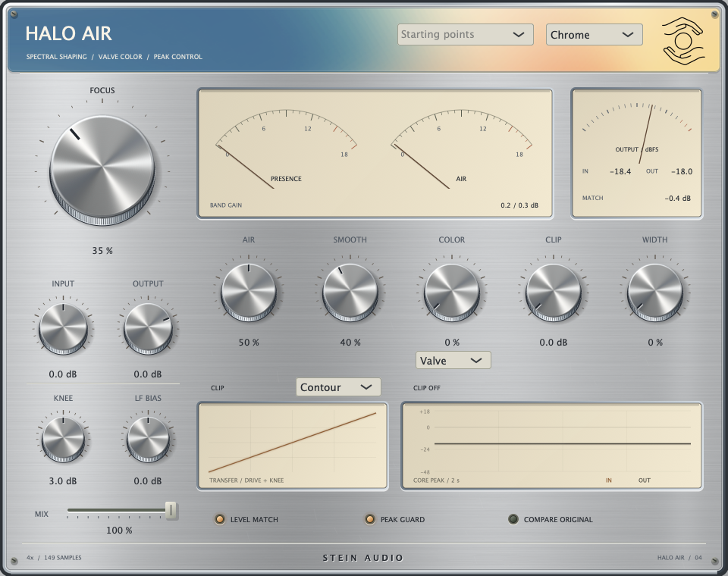Click the STEIN AUDIO brand label
Image resolution: width=728 pixels, height=576 pixels.
363,558
